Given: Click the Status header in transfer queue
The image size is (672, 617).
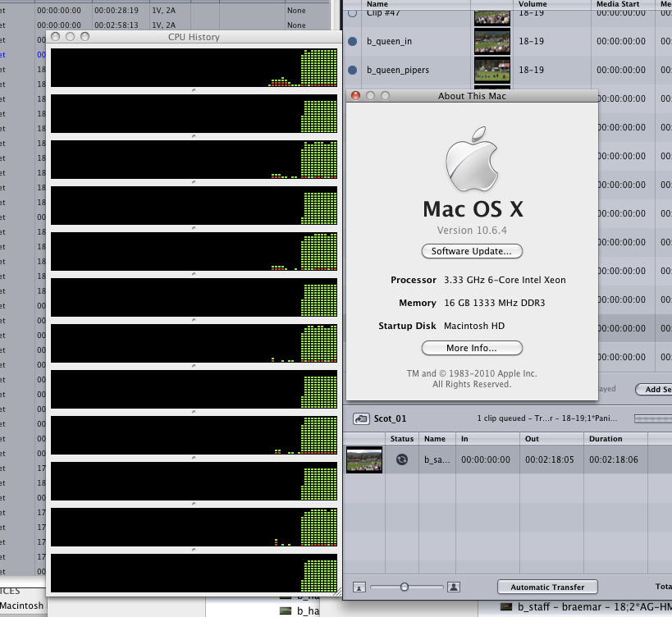Looking at the screenshot, I should (401, 439).
